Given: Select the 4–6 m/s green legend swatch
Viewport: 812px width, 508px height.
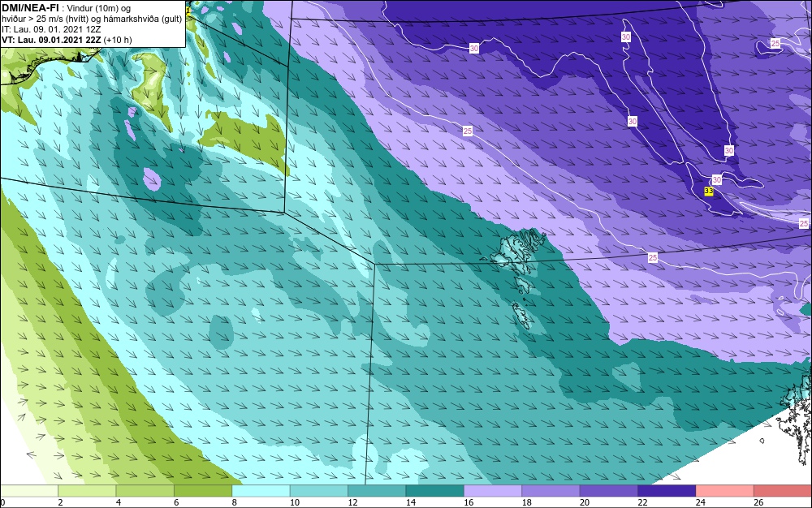Looking at the screenshot, I should (x=145, y=491).
